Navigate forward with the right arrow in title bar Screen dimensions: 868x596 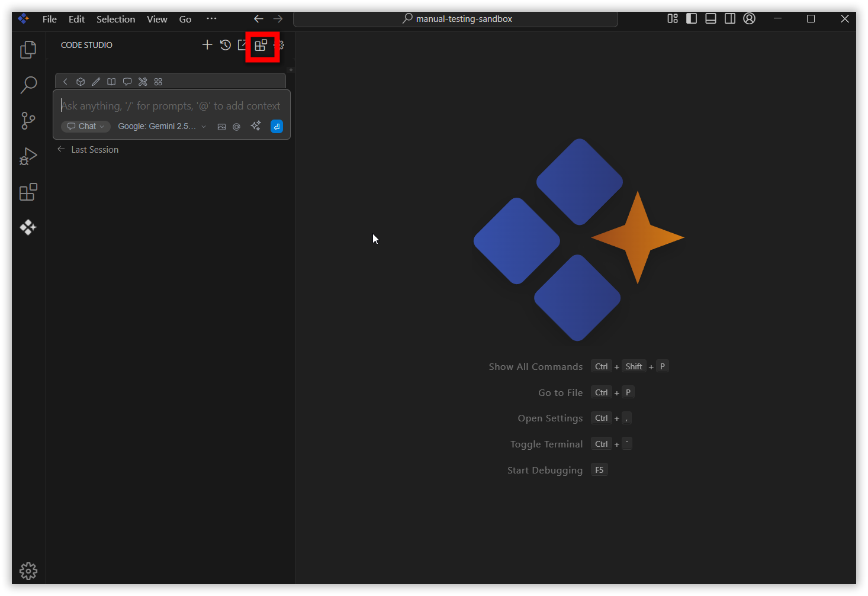click(278, 19)
